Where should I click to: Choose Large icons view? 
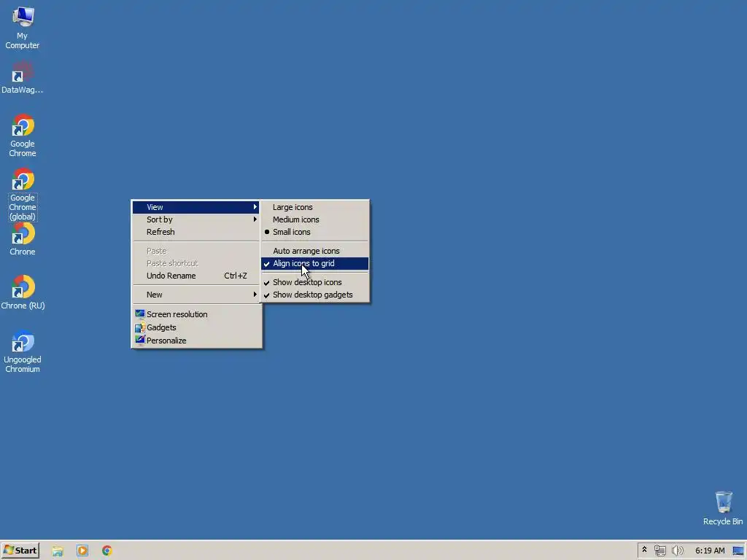(x=315, y=207)
